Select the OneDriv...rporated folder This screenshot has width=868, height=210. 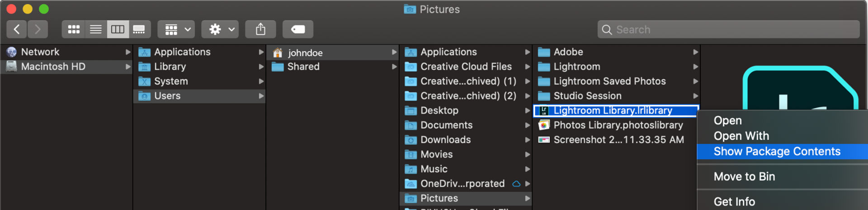(x=466, y=184)
